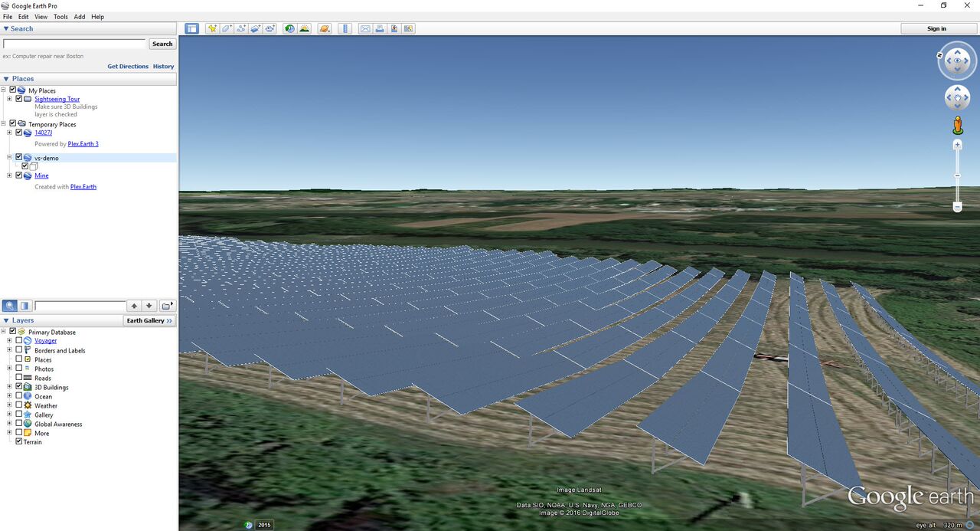Uncheck the Terrain layer checkbox
980x531 pixels.
pos(19,441)
